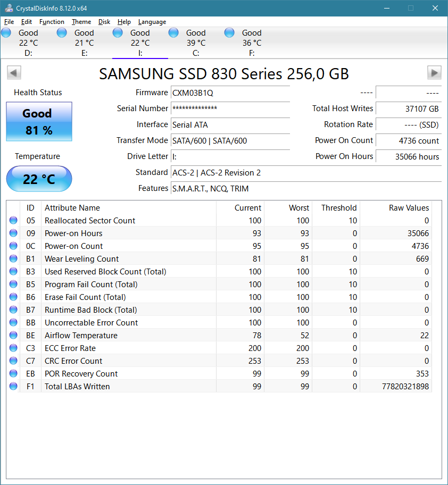Click raw value 669 of Wear Leveling
The height and width of the screenshot is (485, 448).
click(422, 258)
